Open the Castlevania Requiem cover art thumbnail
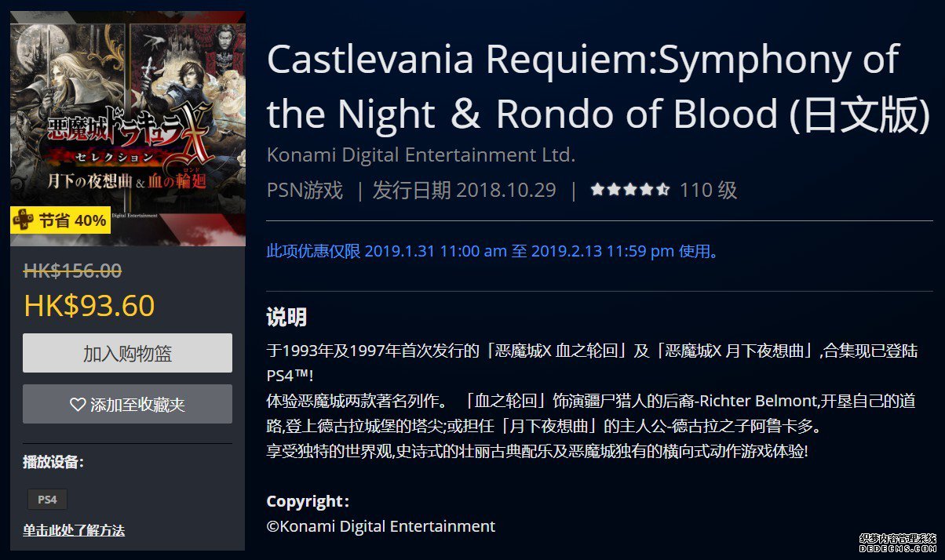This screenshot has width=945, height=560. point(128,129)
